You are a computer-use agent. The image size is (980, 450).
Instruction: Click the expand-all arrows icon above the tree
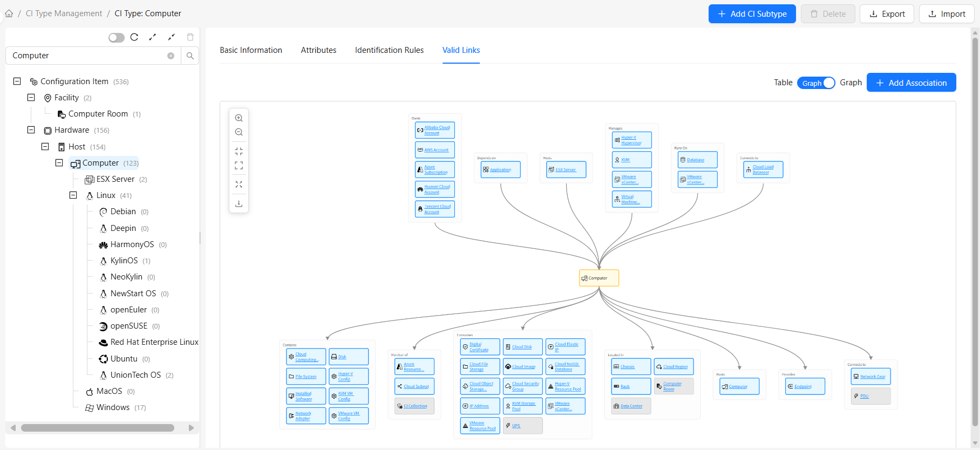pos(153,37)
